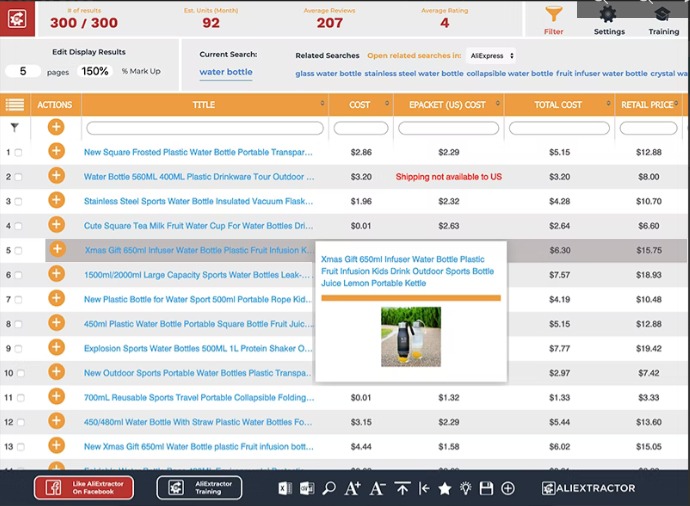The width and height of the screenshot is (690, 506).
Task: Click the star favorites icon
Action: (444, 488)
